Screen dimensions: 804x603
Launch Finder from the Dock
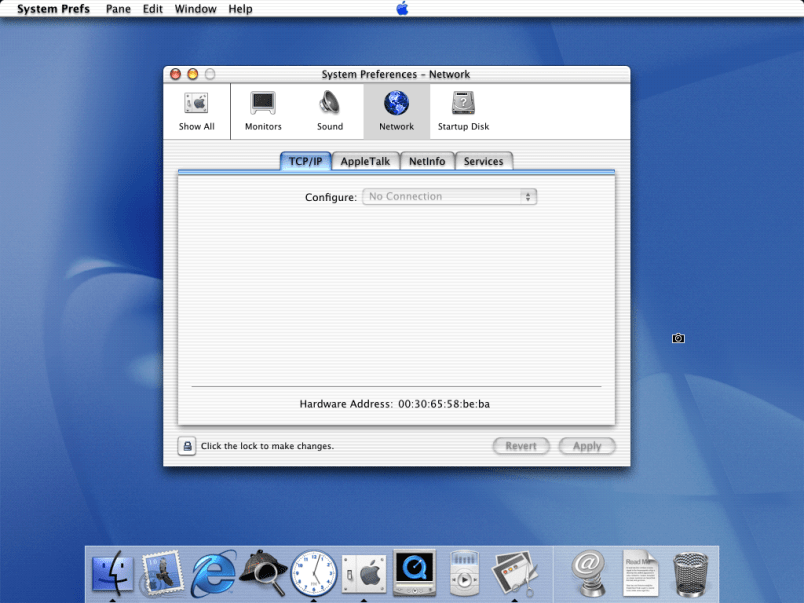(113, 573)
